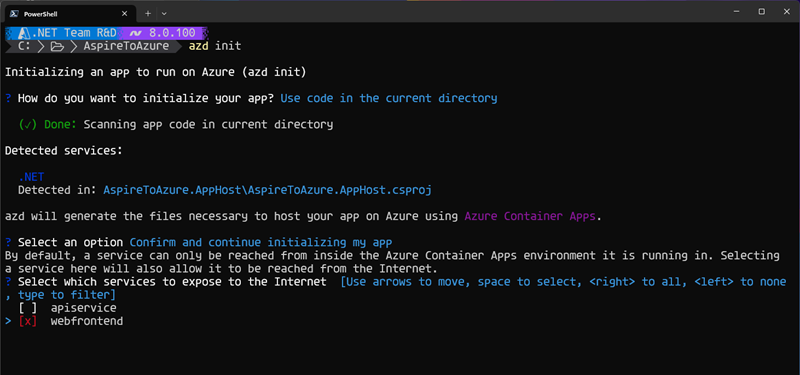The width and height of the screenshot is (800, 375).
Task: Check the apiservice checkbox
Action: pyautogui.click(x=28, y=308)
